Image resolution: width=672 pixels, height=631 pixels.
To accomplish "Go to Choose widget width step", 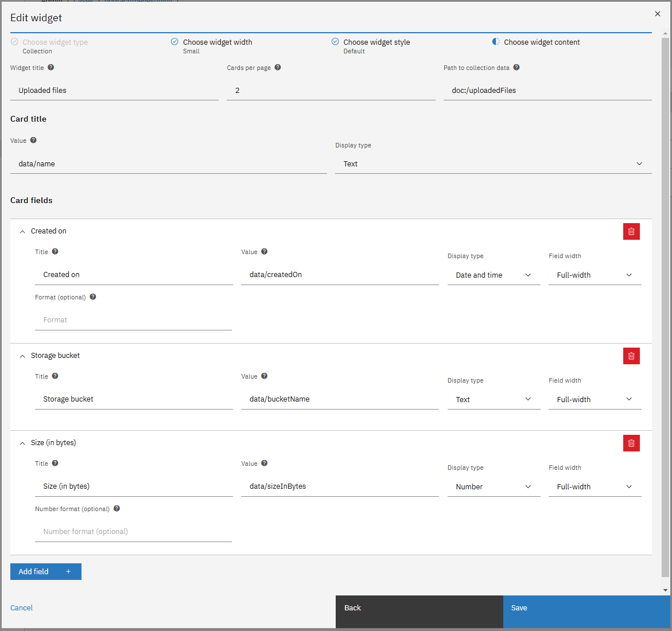I will click(217, 42).
